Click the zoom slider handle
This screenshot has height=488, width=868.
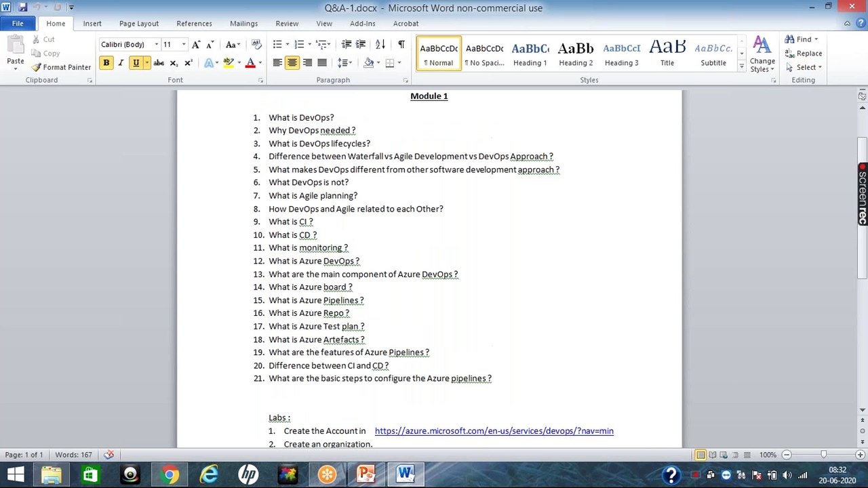click(823, 455)
